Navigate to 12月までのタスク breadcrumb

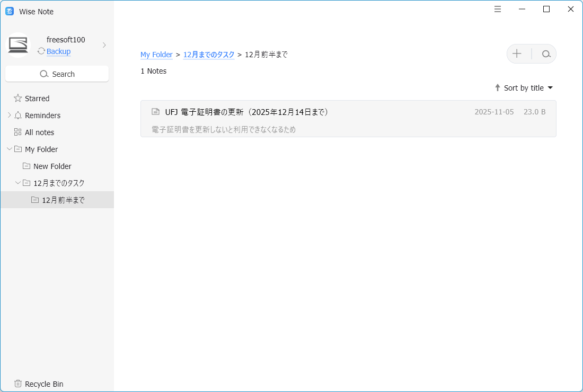tap(208, 55)
